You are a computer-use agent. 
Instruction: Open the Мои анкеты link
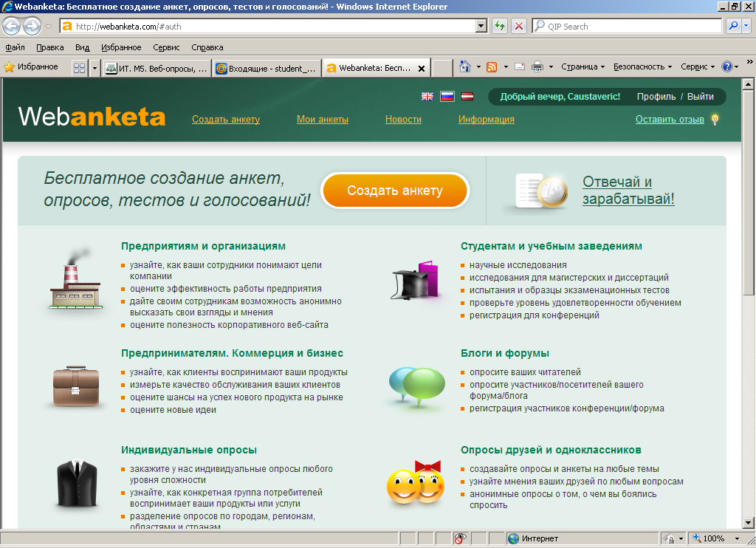click(323, 119)
